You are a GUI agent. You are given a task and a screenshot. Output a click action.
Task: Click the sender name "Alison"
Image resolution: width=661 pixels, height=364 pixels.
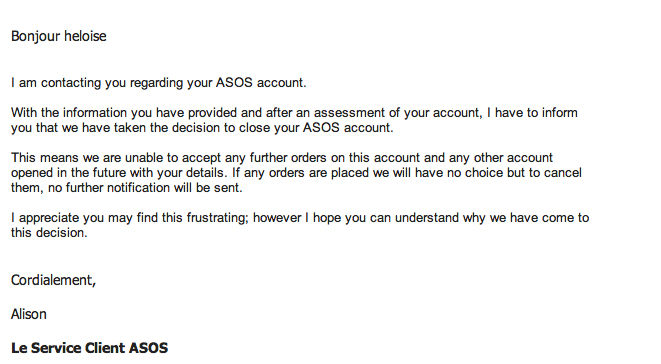29,314
